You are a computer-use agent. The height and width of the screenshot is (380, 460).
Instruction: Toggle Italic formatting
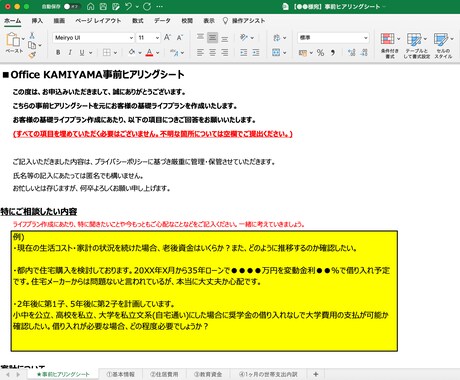70,52
